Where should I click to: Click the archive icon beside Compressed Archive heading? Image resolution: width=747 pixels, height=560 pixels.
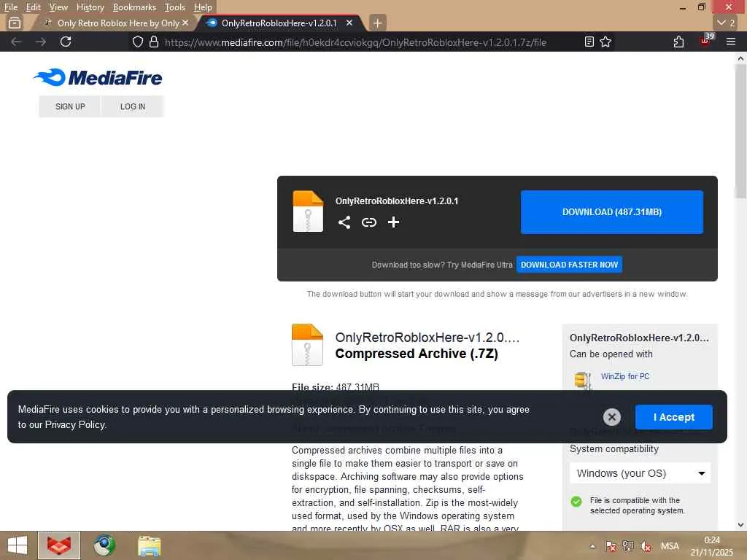(x=307, y=345)
